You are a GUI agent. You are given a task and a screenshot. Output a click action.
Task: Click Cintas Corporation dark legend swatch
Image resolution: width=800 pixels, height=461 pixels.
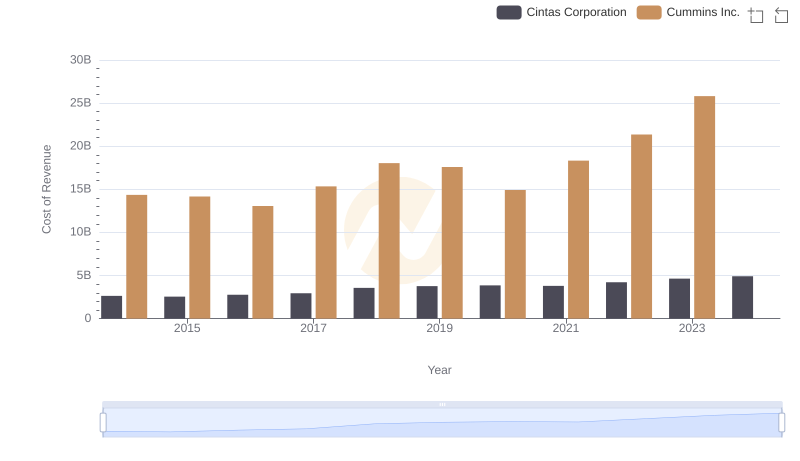(x=509, y=12)
